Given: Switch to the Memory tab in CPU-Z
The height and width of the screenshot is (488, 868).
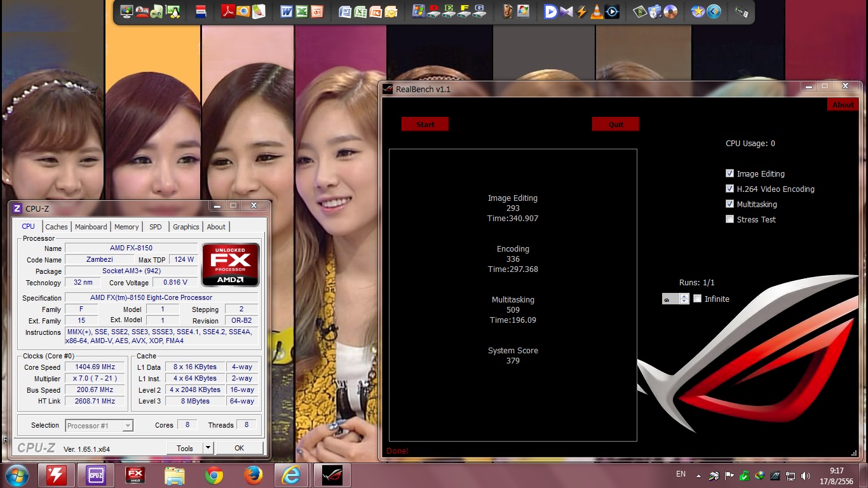Looking at the screenshot, I should coord(126,227).
